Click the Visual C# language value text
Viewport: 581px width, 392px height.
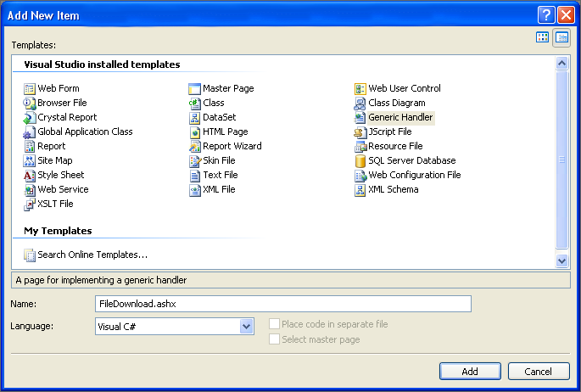(117, 327)
